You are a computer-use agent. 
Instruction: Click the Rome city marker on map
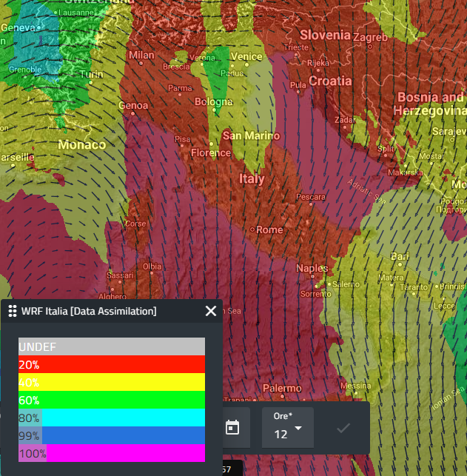(253, 229)
